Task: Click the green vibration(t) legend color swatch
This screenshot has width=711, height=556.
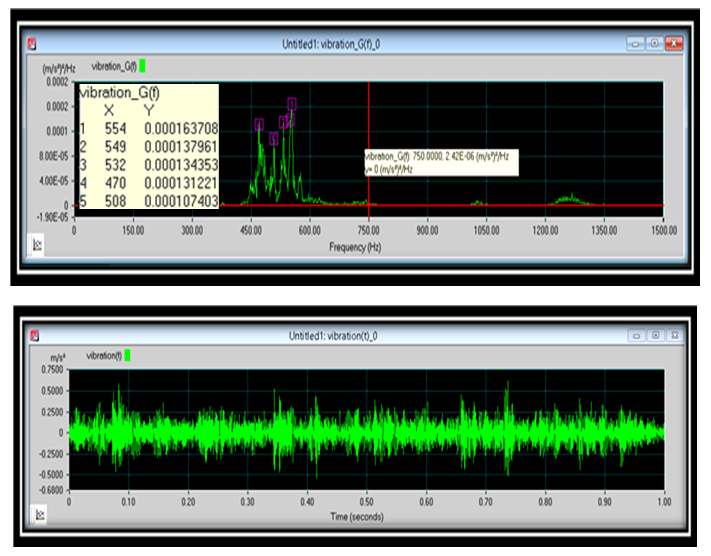Action: (127, 355)
